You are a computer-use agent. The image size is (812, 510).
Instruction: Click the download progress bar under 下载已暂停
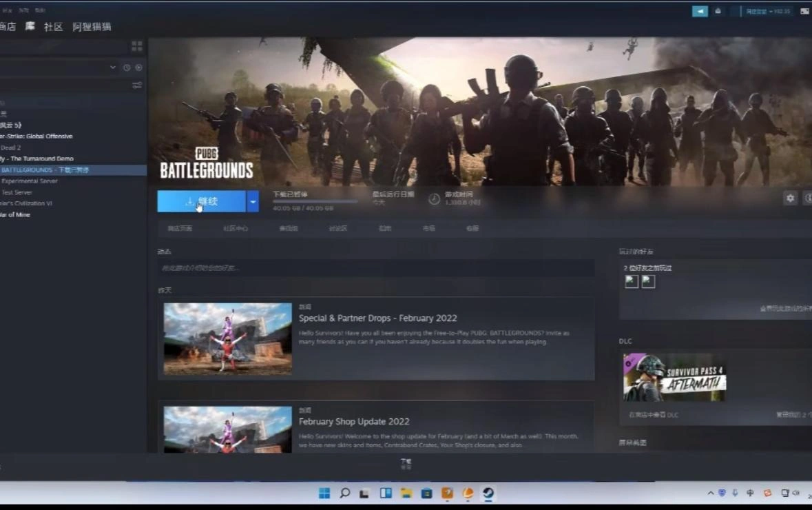(315, 202)
